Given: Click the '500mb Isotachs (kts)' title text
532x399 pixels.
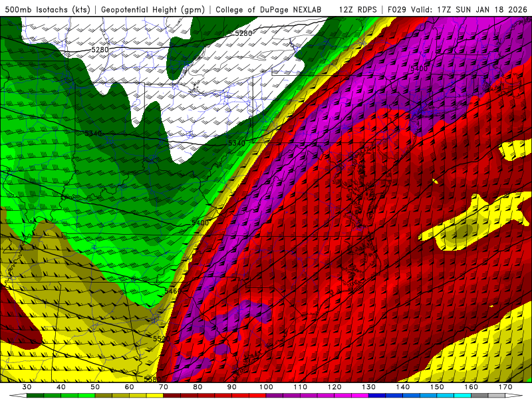Looking at the screenshot, I should coord(47,10).
